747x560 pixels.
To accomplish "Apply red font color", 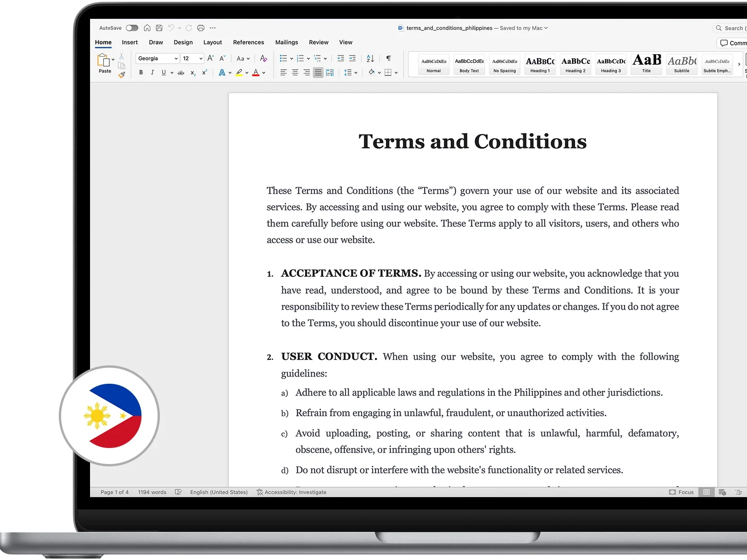I will point(256,73).
